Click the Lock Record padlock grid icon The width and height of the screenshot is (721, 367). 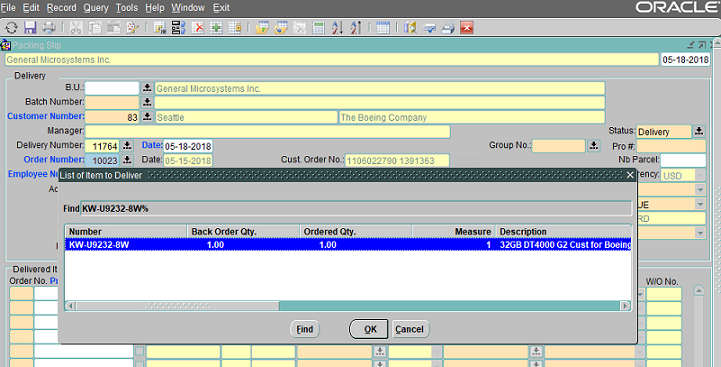235,28
